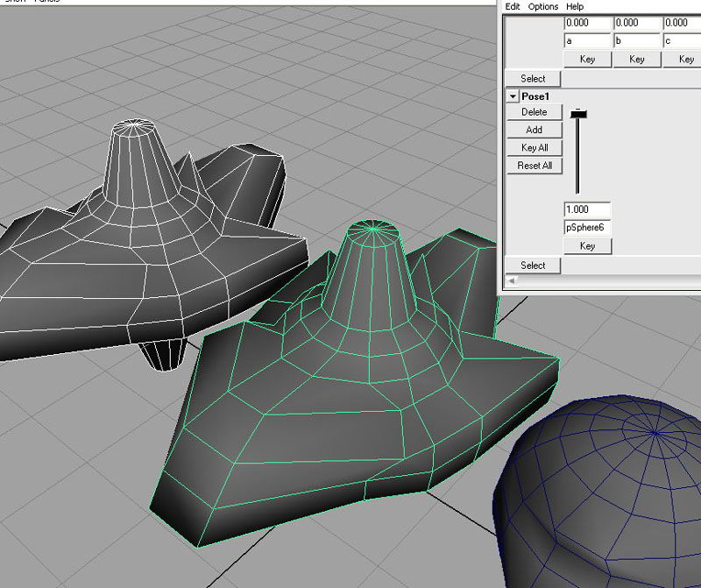Open the Edit menu
This screenshot has height=588, width=701.
[513, 6]
